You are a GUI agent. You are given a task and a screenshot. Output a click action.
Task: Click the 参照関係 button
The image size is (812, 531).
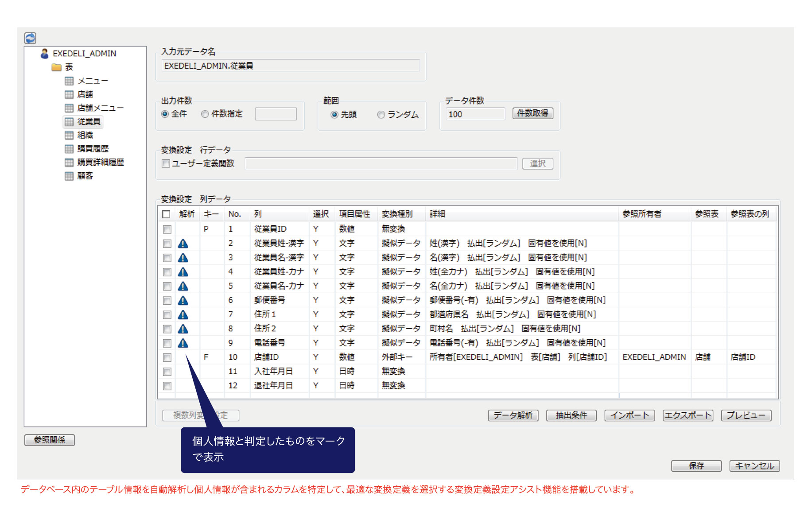coord(50,440)
